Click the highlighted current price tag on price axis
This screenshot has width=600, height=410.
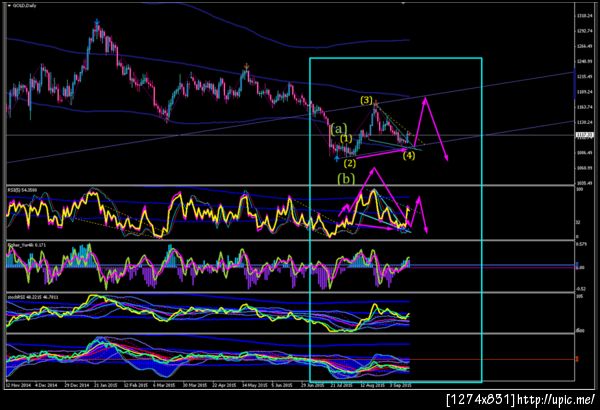tap(585, 135)
